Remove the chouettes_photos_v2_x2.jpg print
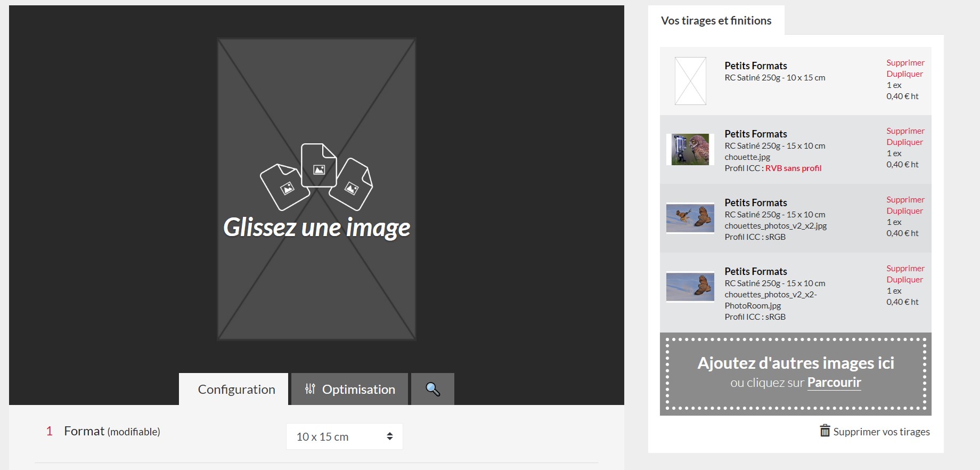 (x=905, y=200)
